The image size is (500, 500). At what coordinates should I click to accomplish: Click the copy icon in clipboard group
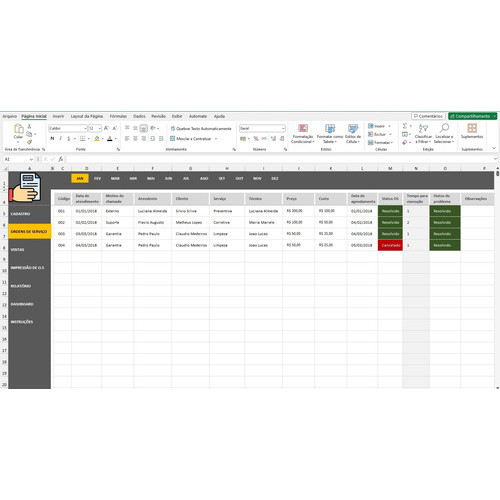point(29,134)
